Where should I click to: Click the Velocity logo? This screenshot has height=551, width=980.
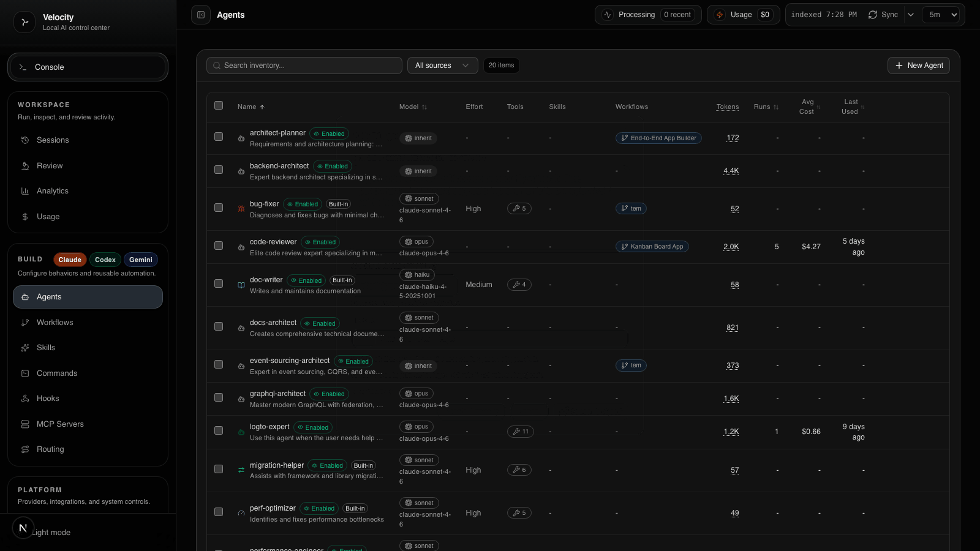pos(24,22)
